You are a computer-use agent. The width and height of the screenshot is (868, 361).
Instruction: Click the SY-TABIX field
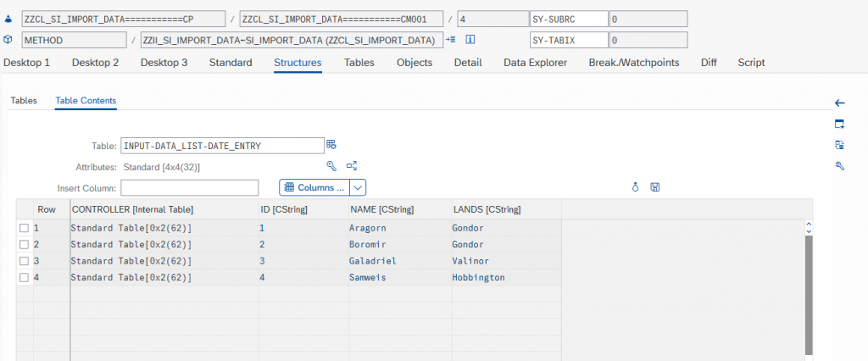pyautogui.click(x=569, y=40)
